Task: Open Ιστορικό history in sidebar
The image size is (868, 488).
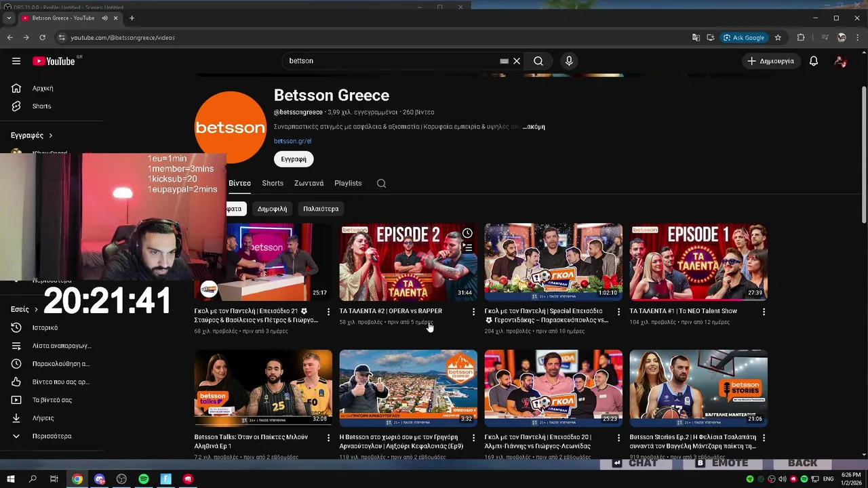Action: point(43,327)
